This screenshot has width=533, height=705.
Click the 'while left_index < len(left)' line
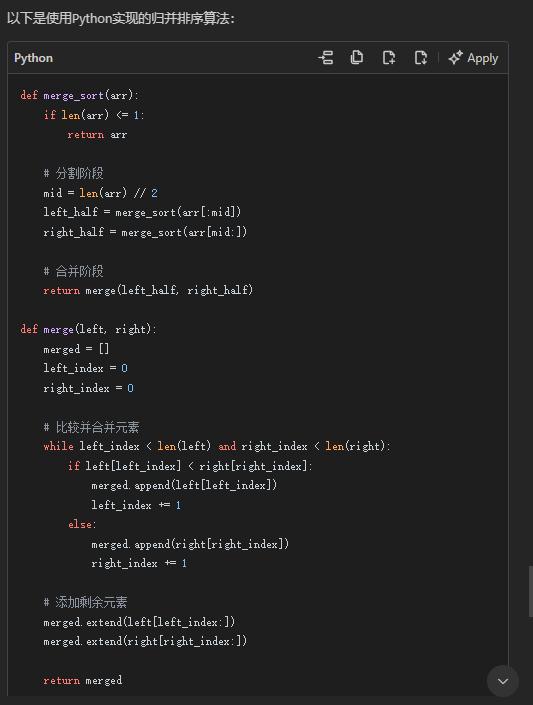pyautogui.click(x=217, y=446)
